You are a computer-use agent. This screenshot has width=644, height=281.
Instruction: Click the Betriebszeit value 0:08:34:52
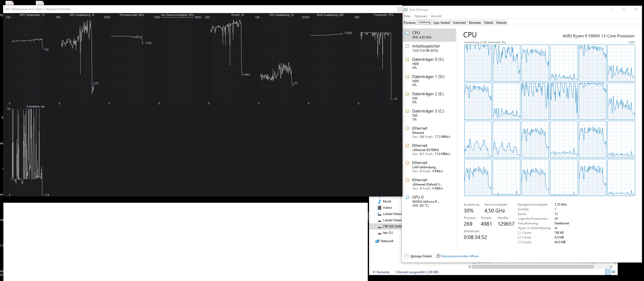tap(475, 237)
